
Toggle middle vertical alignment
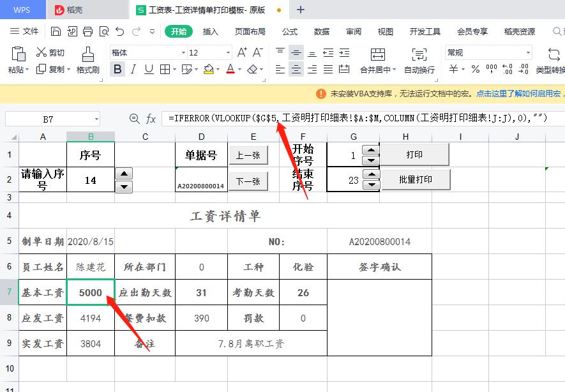(x=296, y=52)
